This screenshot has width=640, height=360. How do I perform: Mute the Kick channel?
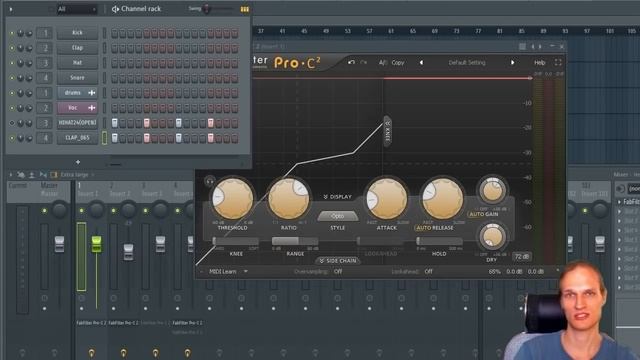12,33
